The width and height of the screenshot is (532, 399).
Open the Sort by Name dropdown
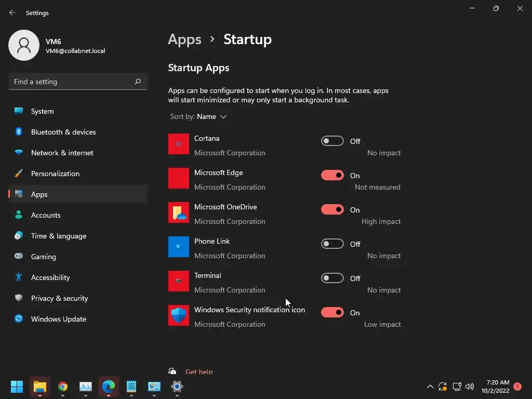pos(198,117)
